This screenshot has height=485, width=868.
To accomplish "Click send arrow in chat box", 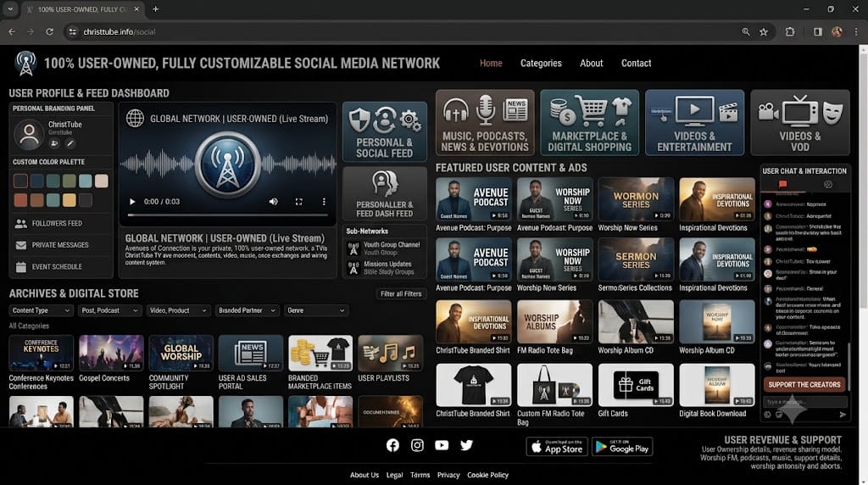I will click(843, 414).
